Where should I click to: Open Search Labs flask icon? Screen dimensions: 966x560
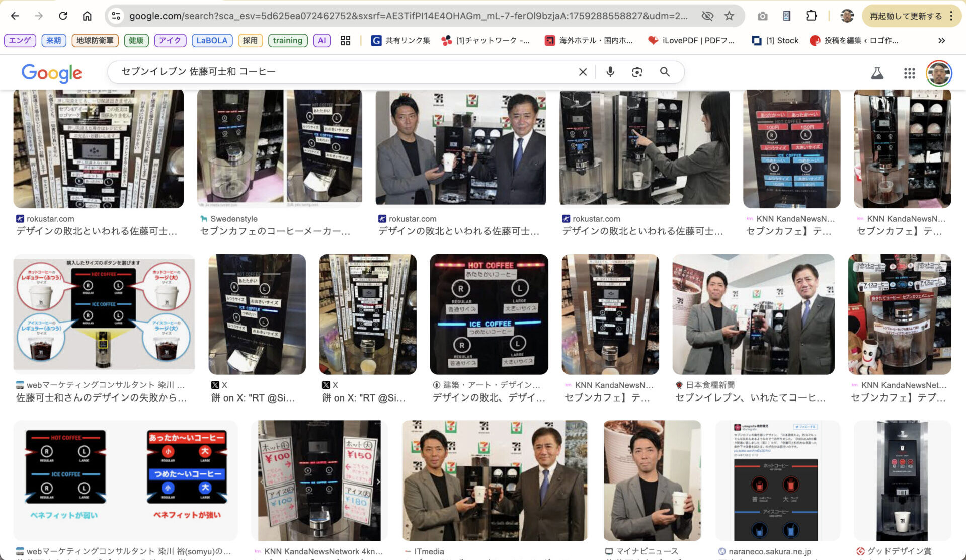click(877, 73)
